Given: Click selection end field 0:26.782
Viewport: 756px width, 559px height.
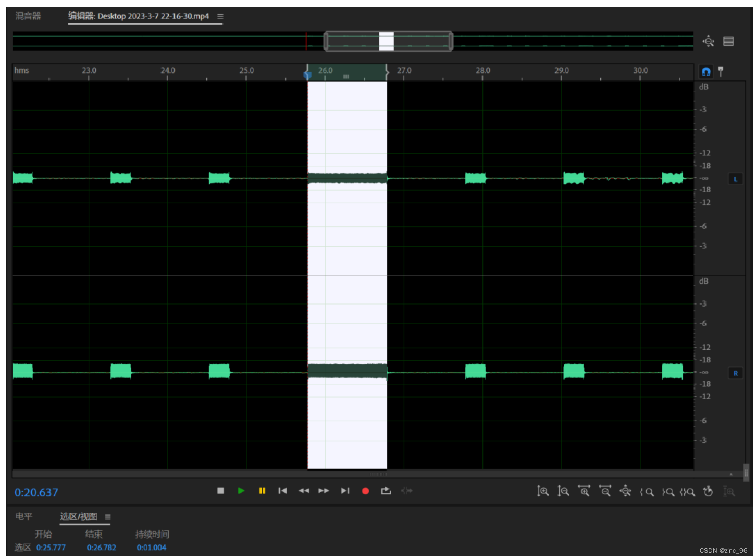Looking at the screenshot, I should (102, 548).
